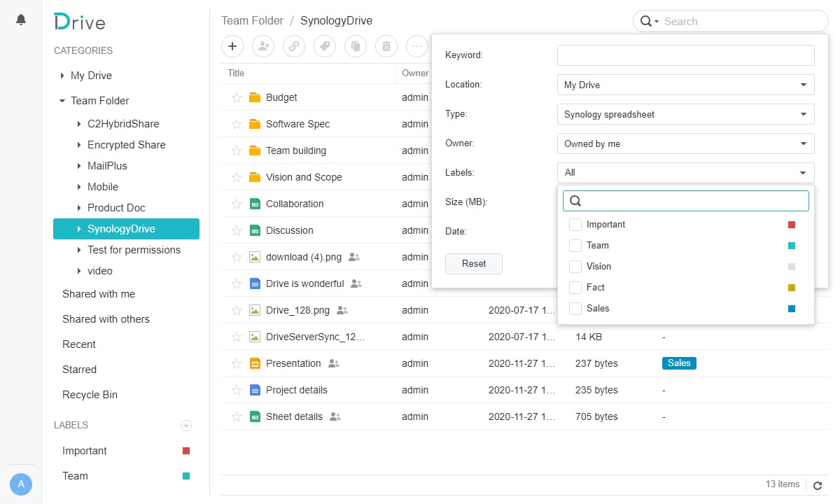
Task: Click the Collaboration spreadsheet file icon
Action: (255, 204)
